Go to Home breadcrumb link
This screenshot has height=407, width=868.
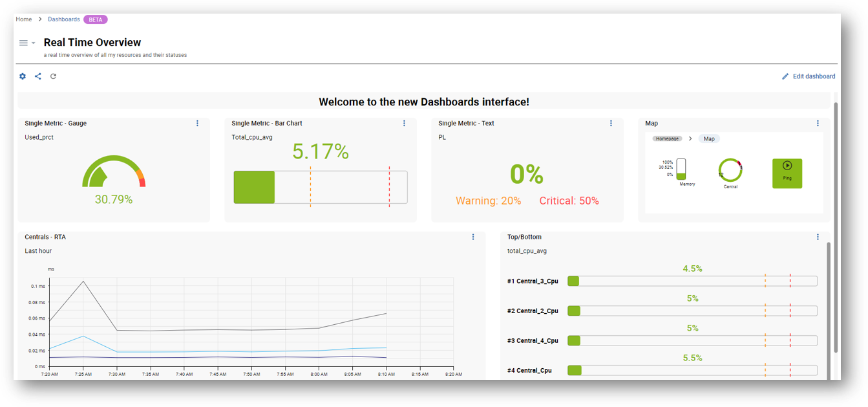[24, 19]
